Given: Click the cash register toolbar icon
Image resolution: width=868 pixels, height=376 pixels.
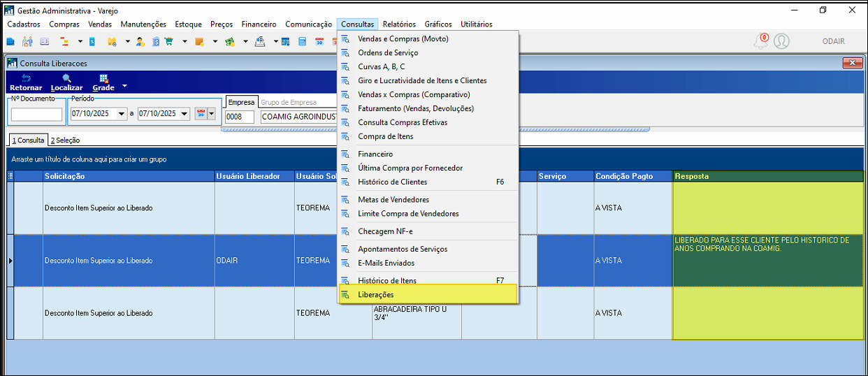Looking at the screenshot, I should click(260, 42).
